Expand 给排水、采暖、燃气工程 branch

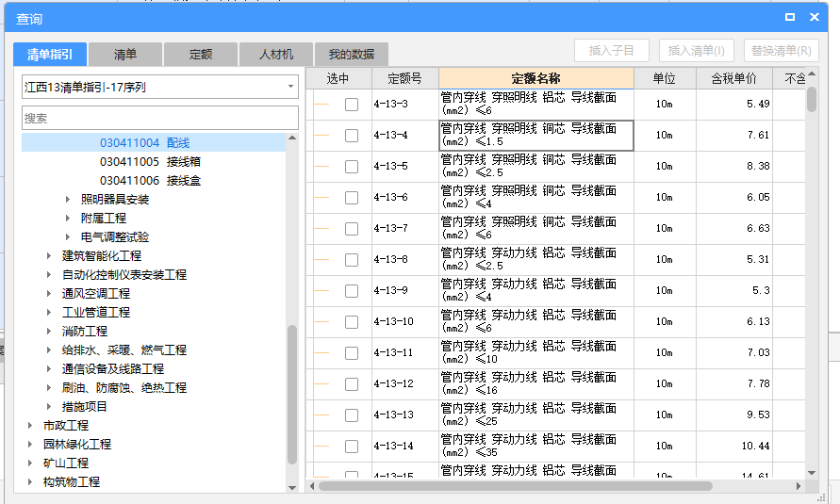(49, 350)
